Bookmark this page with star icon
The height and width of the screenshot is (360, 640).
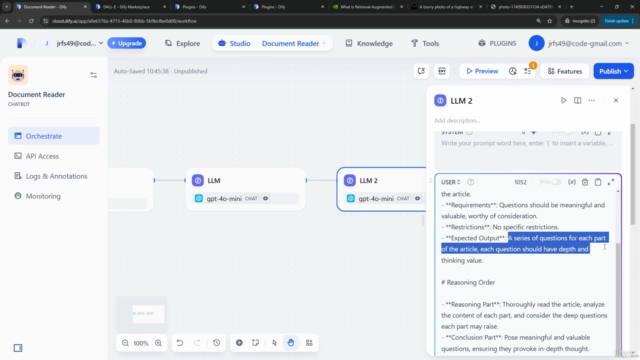click(550, 21)
